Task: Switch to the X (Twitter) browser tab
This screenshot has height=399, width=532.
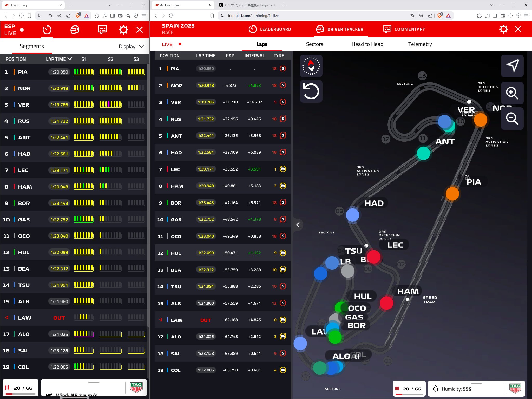Action: [x=247, y=5]
